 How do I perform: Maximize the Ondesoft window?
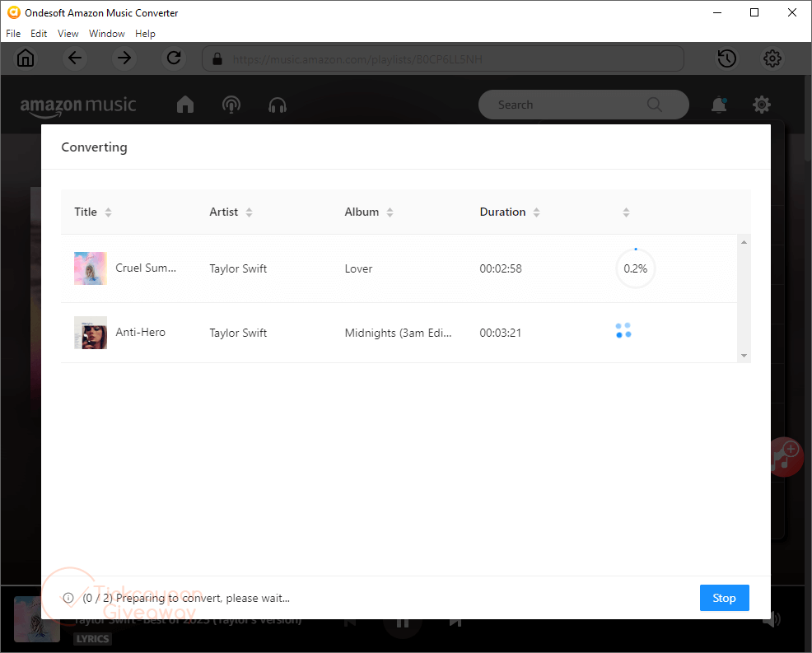pos(754,12)
